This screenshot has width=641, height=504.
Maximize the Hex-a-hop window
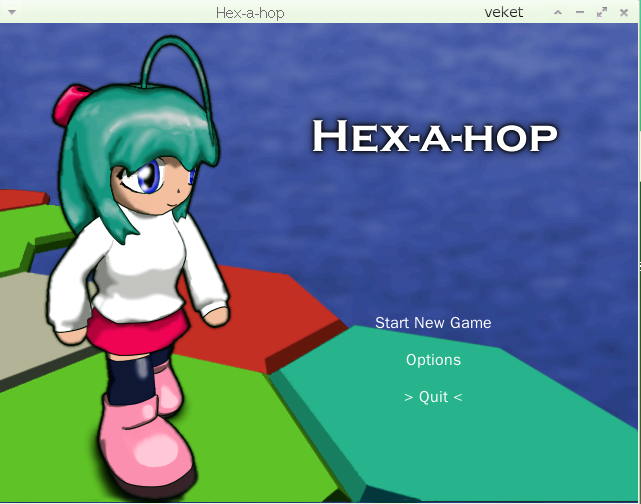coord(602,13)
